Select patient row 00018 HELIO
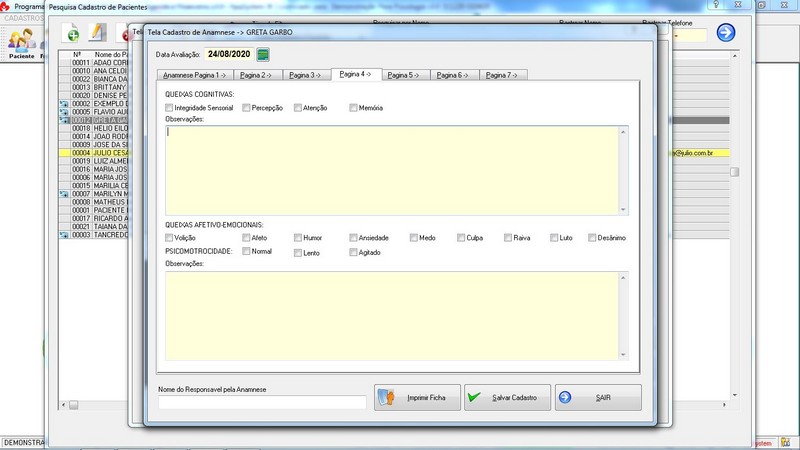Image resolution: width=800 pixels, height=450 pixels. coord(94,128)
